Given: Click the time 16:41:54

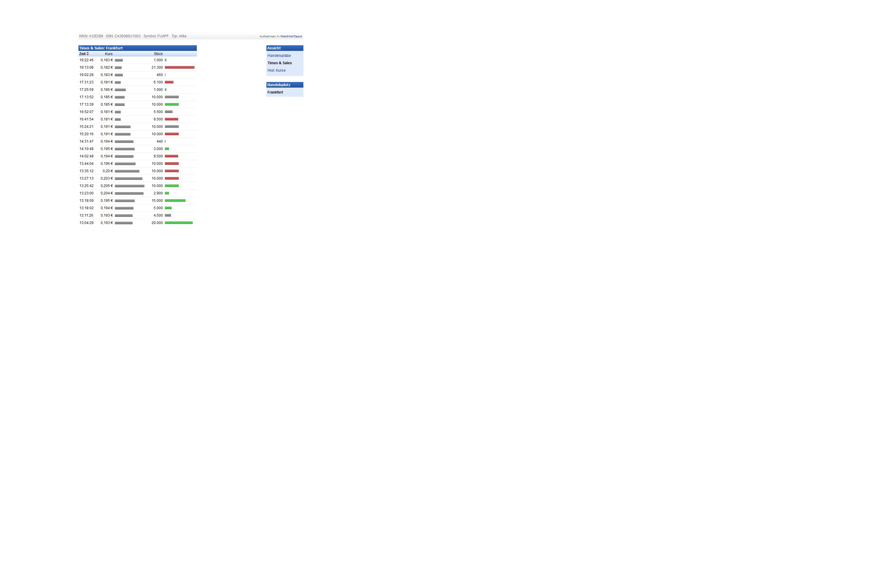Looking at the screenshot, I should coord(86,119).
